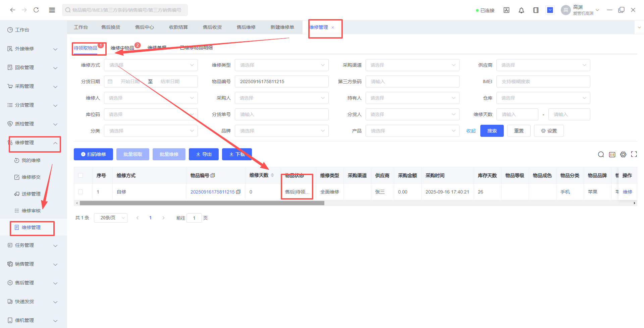Open the 供应商 dropdown
Viewport: 644px width, 328px height.
point(543,65)
